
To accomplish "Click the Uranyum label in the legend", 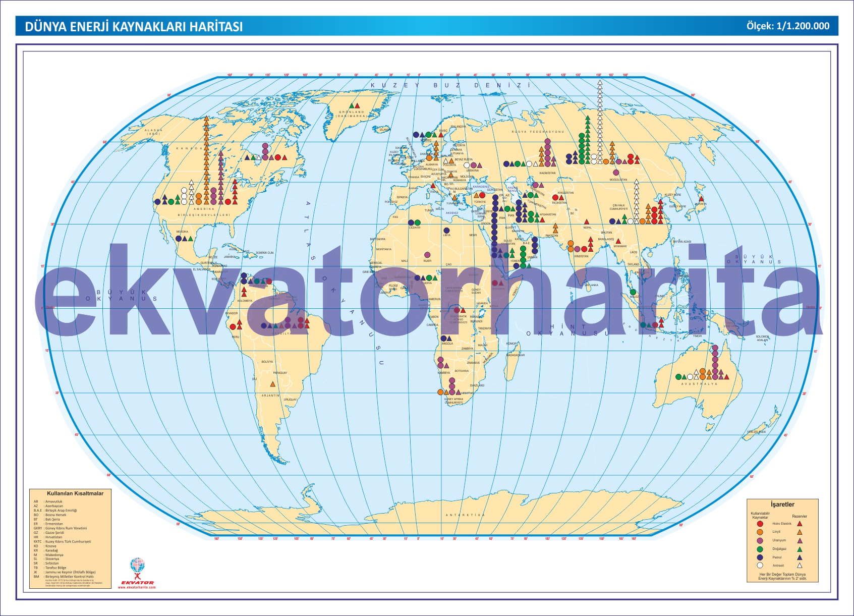I will pyautogui.click(x=779, y=540).
